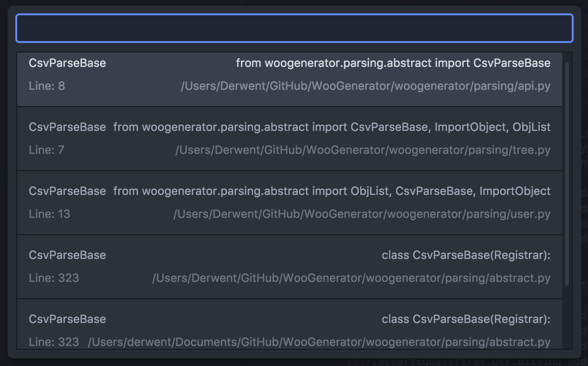
Task: Click the import line beginning with ObjList
Action: point(332,191)
